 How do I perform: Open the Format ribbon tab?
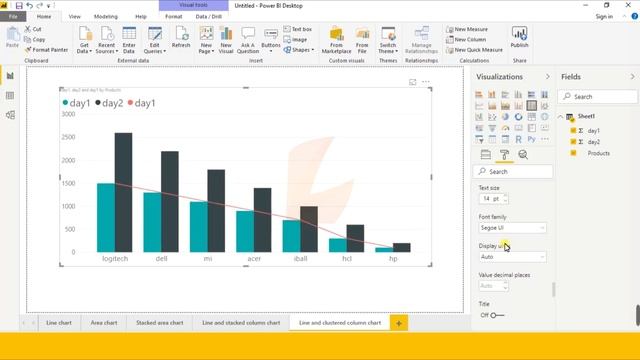[x=173, y=17]
